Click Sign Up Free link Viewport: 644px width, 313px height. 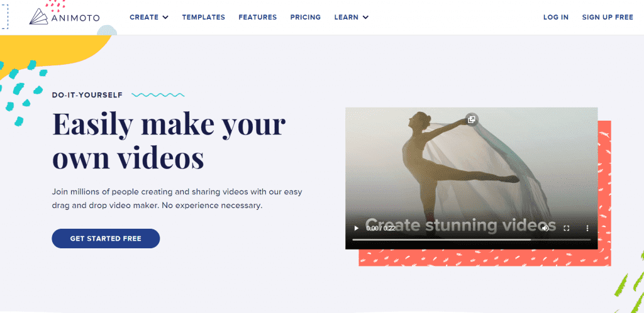tap(608, 17)
